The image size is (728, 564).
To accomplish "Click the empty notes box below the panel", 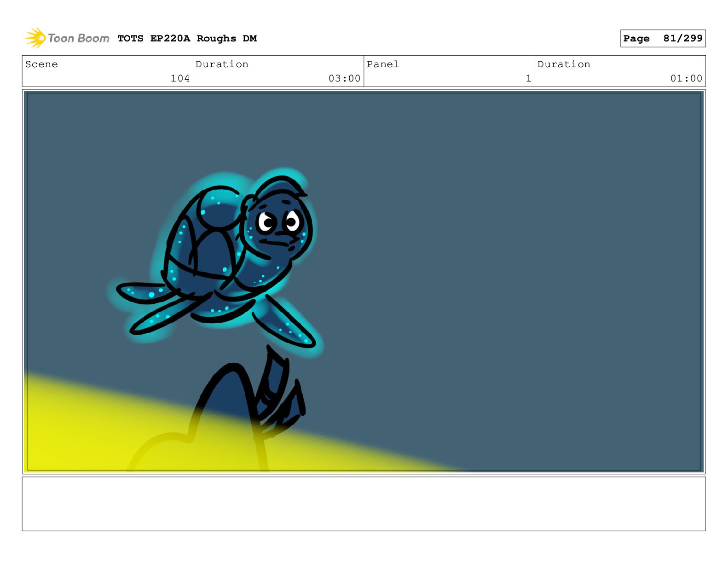I will coord(364,504).
